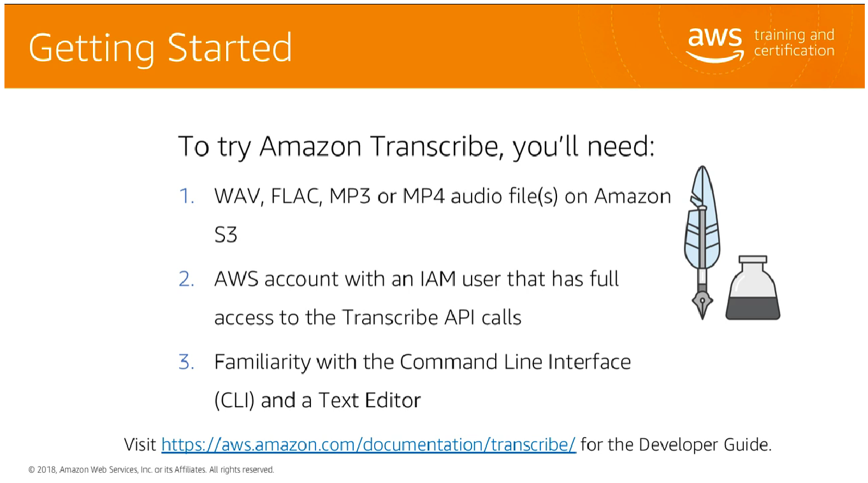Click the list number 1 marker
868x483 pixels.
187,196
